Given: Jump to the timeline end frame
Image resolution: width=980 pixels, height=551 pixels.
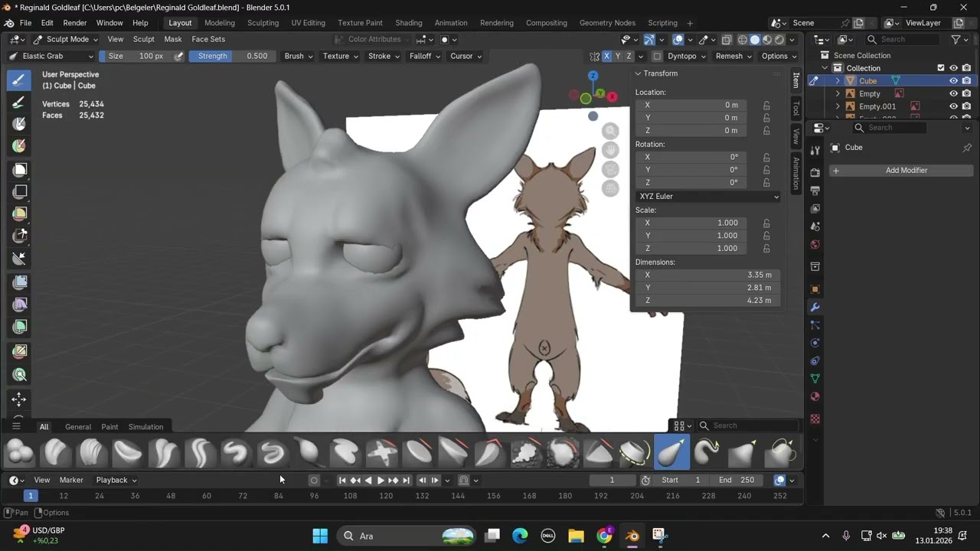Looking at the screenshot, I should click(x=406, y=481).
